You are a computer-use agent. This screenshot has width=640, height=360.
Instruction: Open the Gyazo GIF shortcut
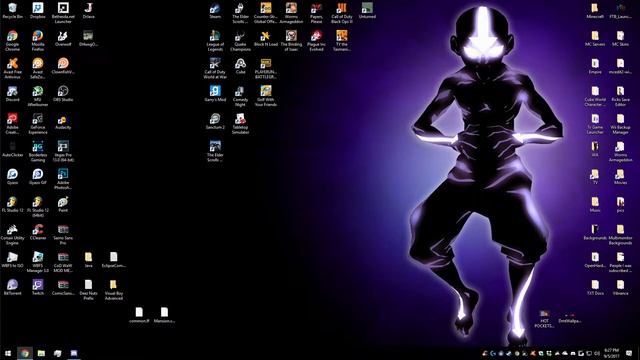click(x=38, y=177)
